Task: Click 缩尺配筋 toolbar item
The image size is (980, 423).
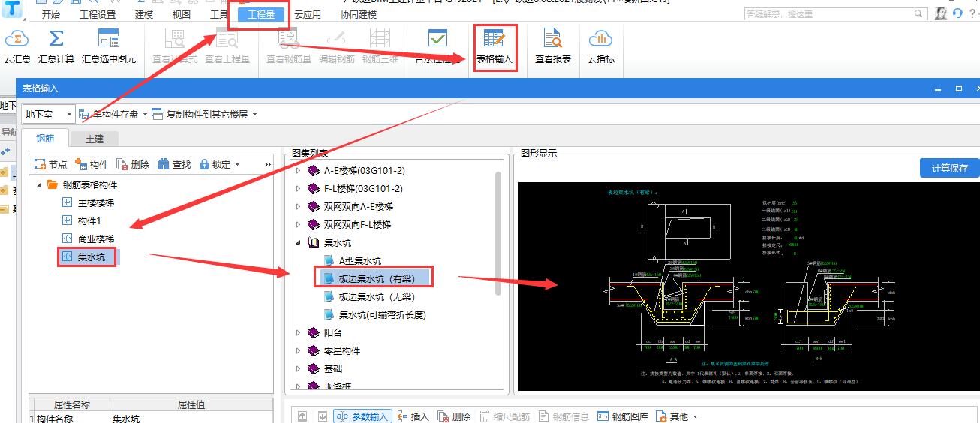Action: pyautogui.click(x=504, y=416)
